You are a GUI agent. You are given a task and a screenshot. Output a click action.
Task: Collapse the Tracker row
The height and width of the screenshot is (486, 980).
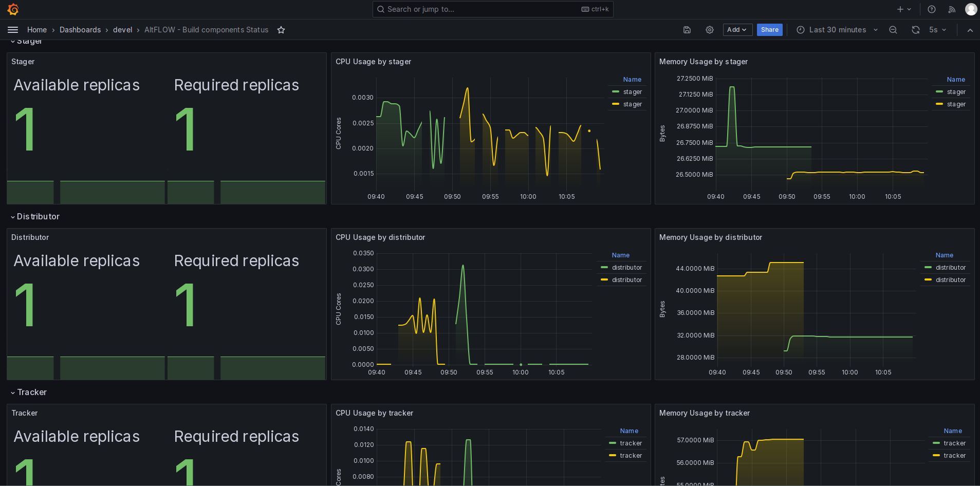(x=29, y=392)
